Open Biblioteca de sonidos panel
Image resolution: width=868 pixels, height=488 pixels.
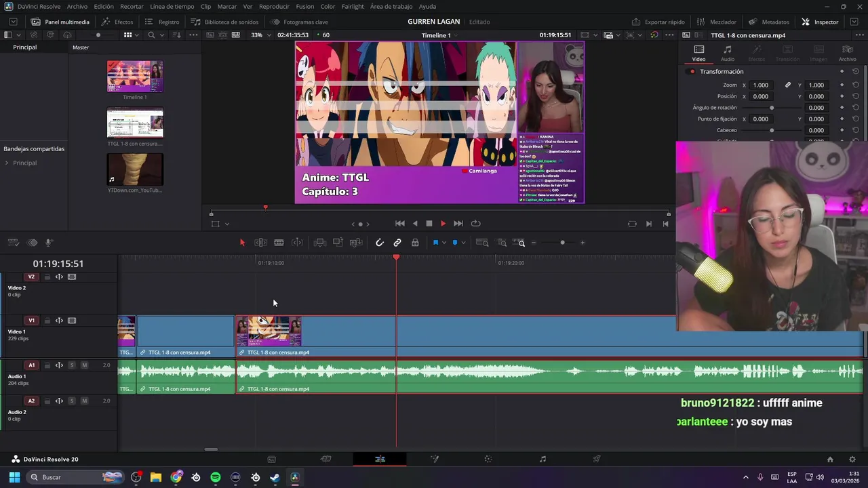click(225, 22)
